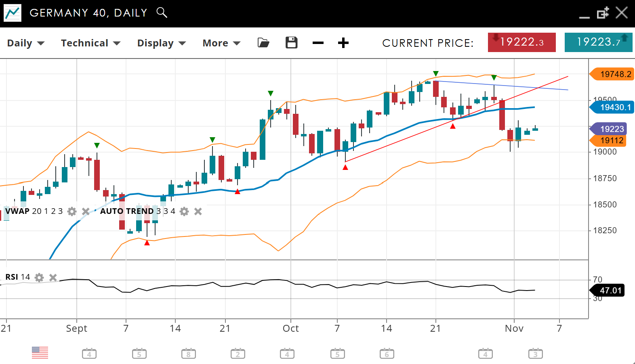Remove the VWAP indicator
This screenshot has width=635, height=364.
[x=86, y=211]
